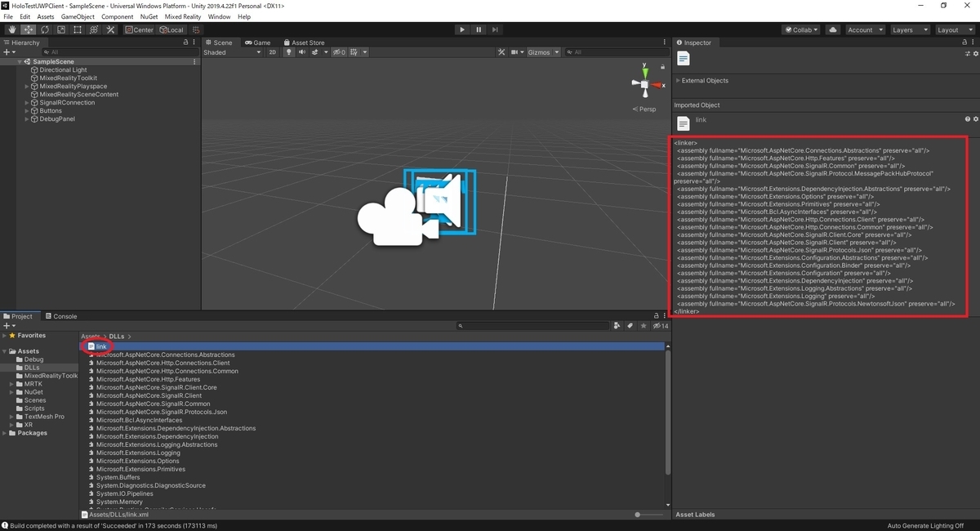Select the Rotate tool
The width and height of the screenshot is (980, 531).
tap(45, 29)
